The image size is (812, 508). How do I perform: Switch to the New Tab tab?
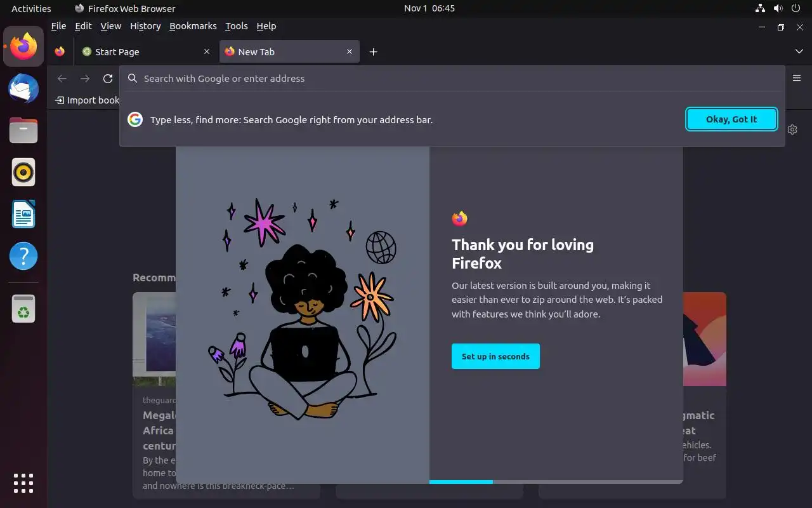pos(289,51)
